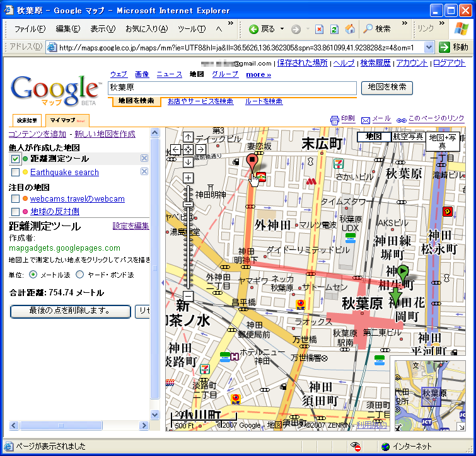The height and width of the screenshot is (456, 476).
Task: Pan the map up with arrow button
Action: 189,137
